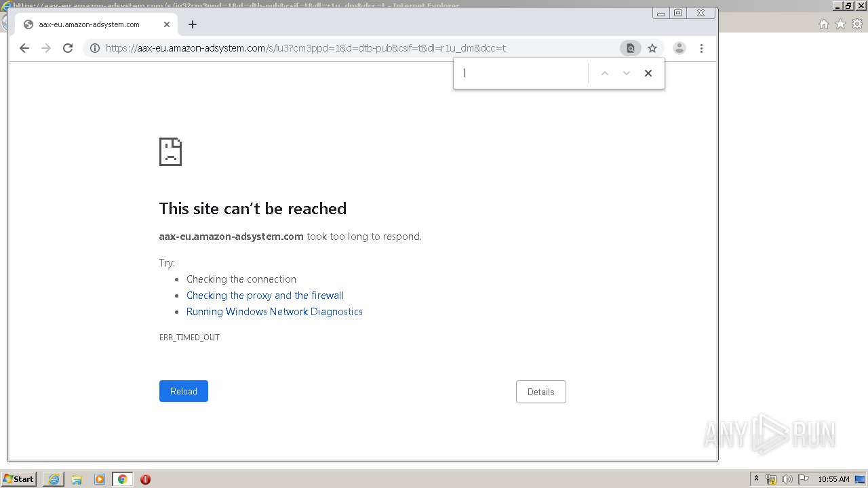Jump to next find result
The height and width of the screenshot is (488, 868).
click(x=627, y=73)
